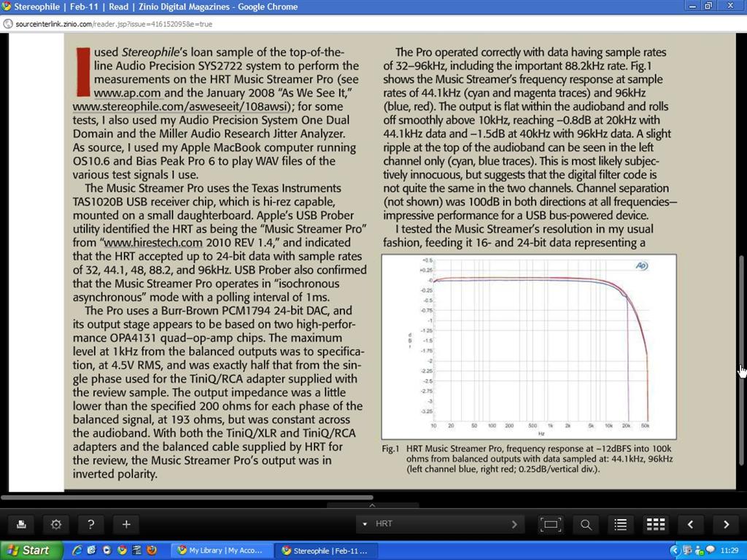
Task: Click the Chrome address bar URL
Action: tap(114, 24)
